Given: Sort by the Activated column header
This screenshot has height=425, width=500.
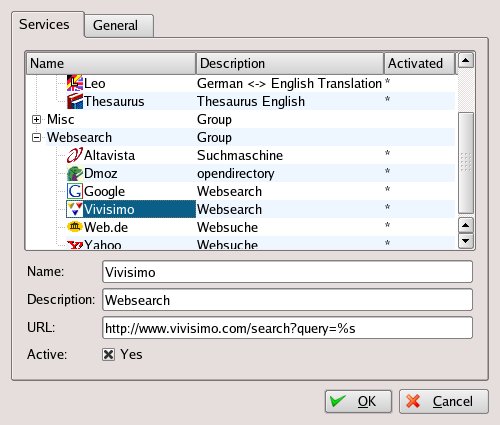Looking at the screenshot, I should (x=419, y=63).
